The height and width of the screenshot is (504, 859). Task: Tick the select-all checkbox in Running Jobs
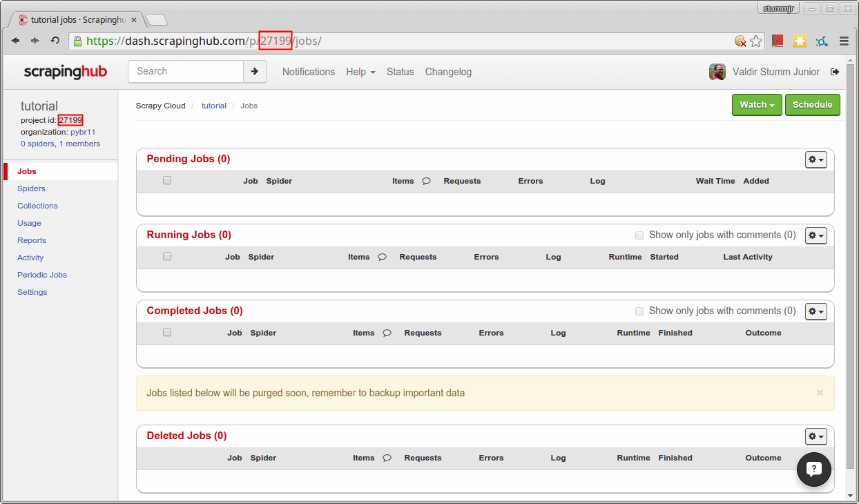point(167,256)
